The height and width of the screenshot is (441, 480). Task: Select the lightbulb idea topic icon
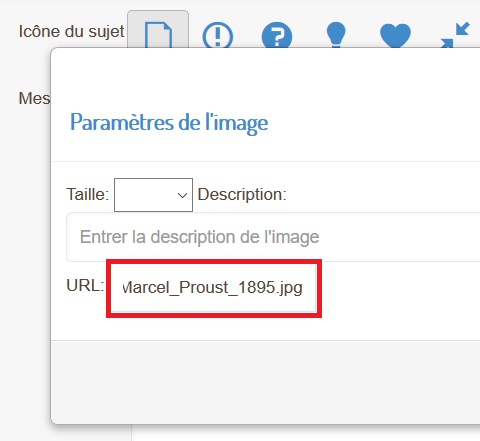(x=336, y=35)
